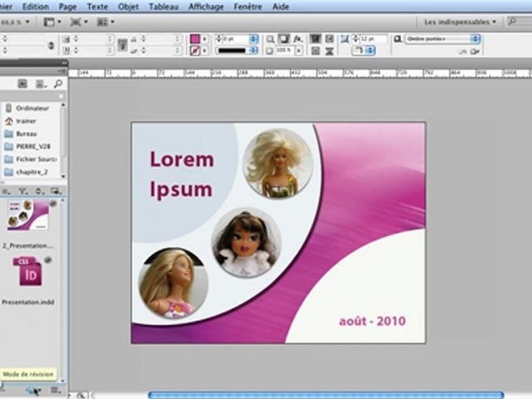
Task: Click the no text wrap icon
Action: point(315,39)
